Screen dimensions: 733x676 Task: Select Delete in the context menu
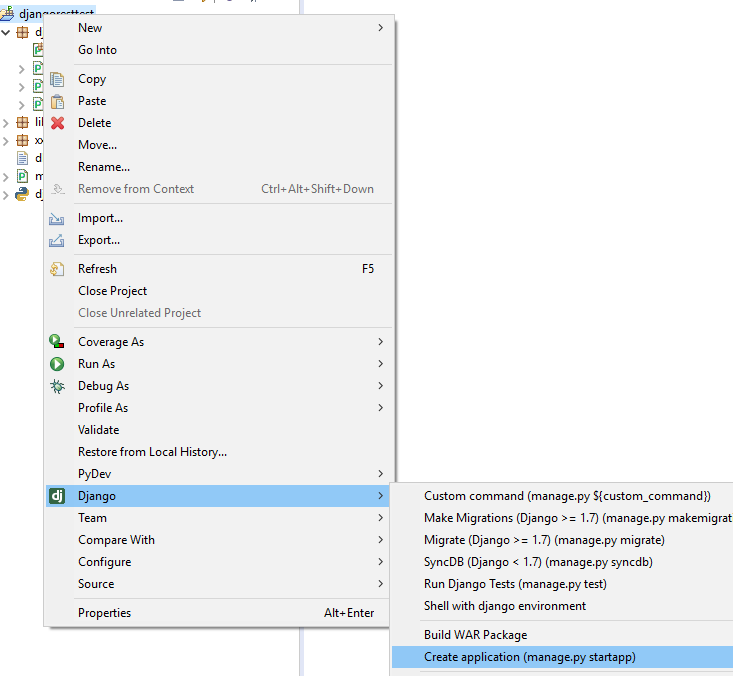(x=218, y=123)
